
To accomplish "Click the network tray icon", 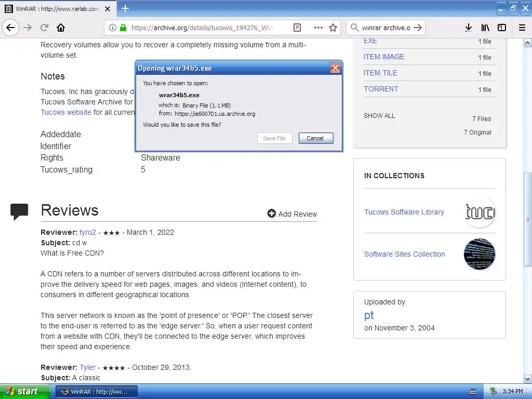I will (494, 392).
